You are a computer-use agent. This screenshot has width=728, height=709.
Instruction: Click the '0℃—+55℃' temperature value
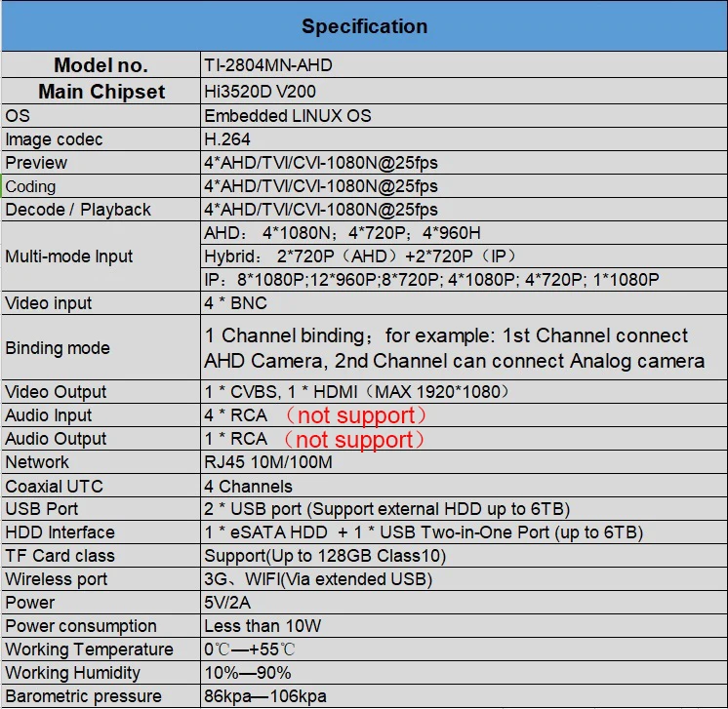(x=250, y=650)
